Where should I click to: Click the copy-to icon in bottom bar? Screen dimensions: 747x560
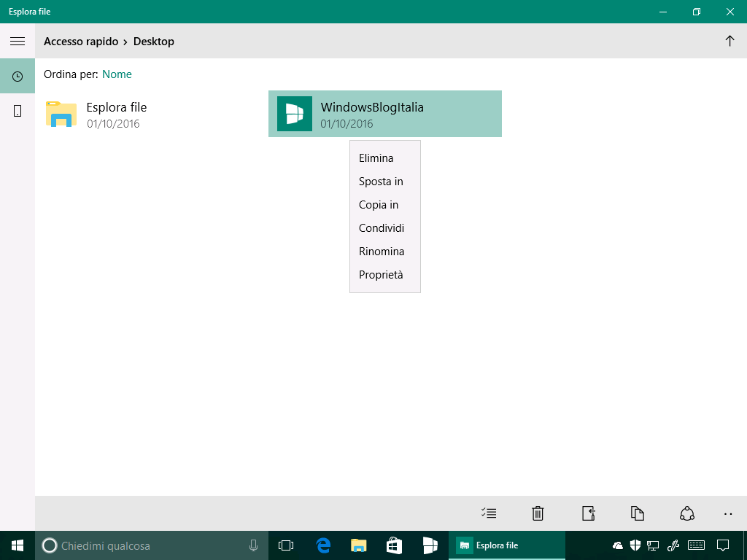pos(638,513)
